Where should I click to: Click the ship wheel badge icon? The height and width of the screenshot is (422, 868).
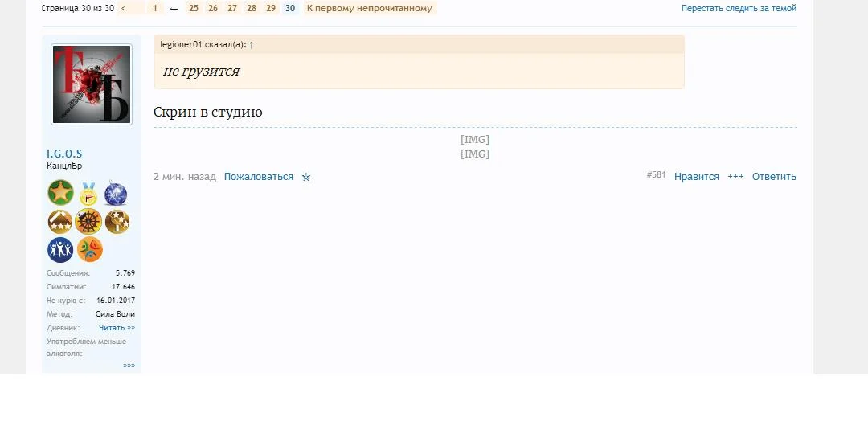click(88, 222)
